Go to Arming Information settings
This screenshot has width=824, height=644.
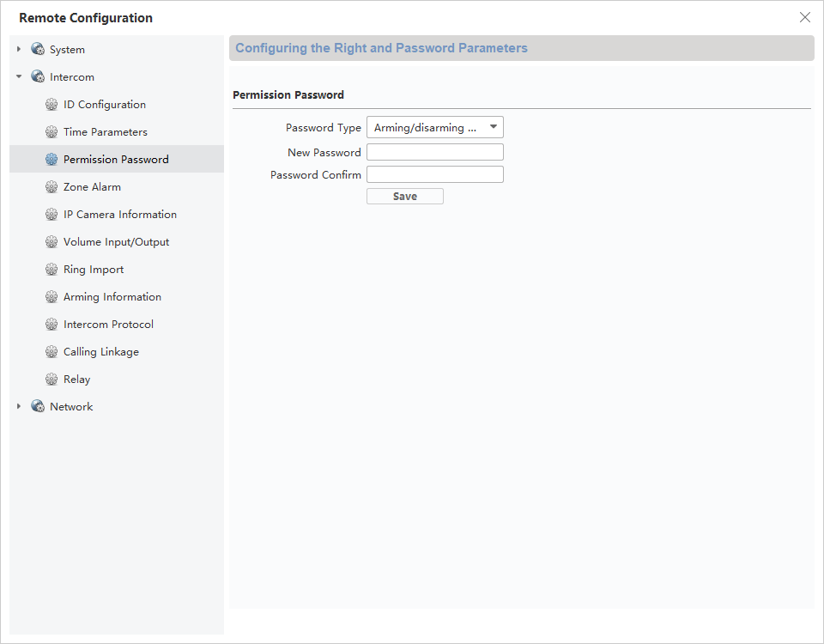pos(112,297)
